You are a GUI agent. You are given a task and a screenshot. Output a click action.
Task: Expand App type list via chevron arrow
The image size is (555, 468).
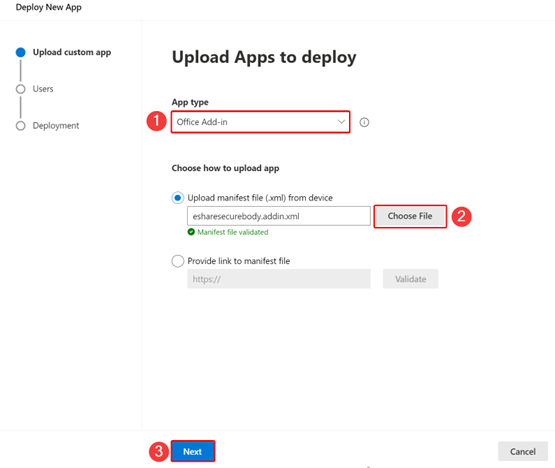(x=341, y=122)
